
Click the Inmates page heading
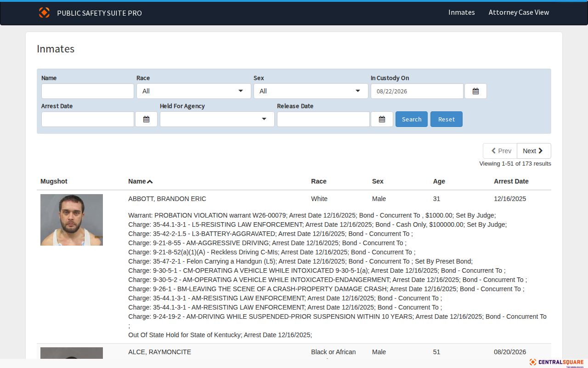[56, 49]
